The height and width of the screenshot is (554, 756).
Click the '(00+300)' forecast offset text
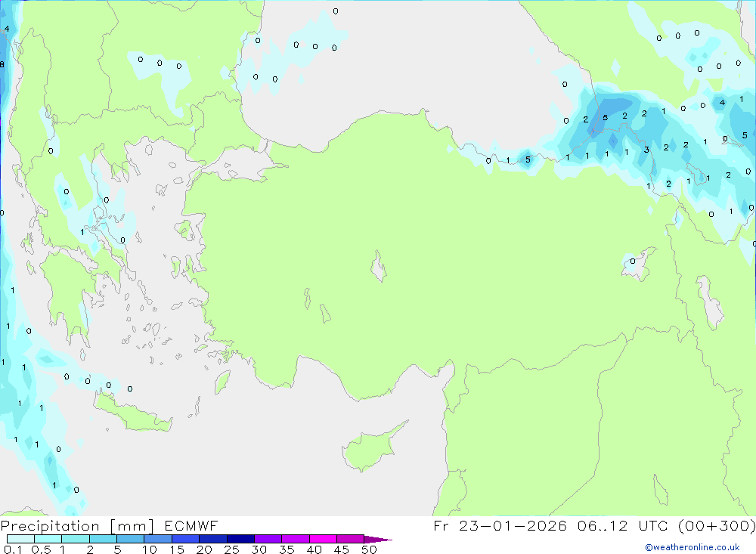click(717, 525)
